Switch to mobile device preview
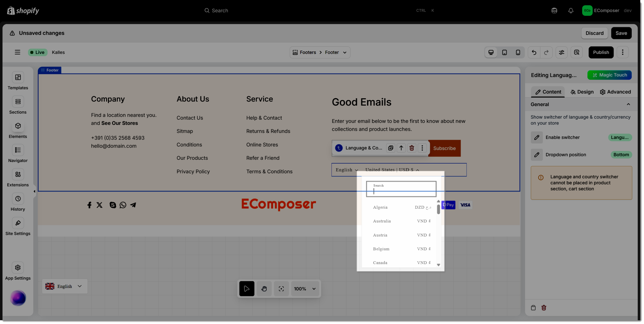The width and height of the screenshot is (644, 324). click(x=518, y=52)
